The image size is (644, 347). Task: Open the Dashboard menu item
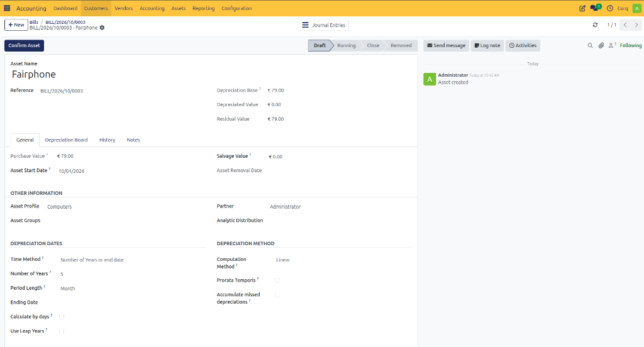(65, 8)
